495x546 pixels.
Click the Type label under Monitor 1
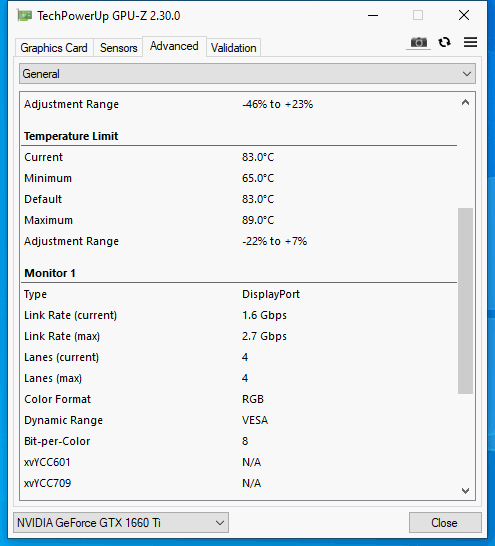[35, 295]
